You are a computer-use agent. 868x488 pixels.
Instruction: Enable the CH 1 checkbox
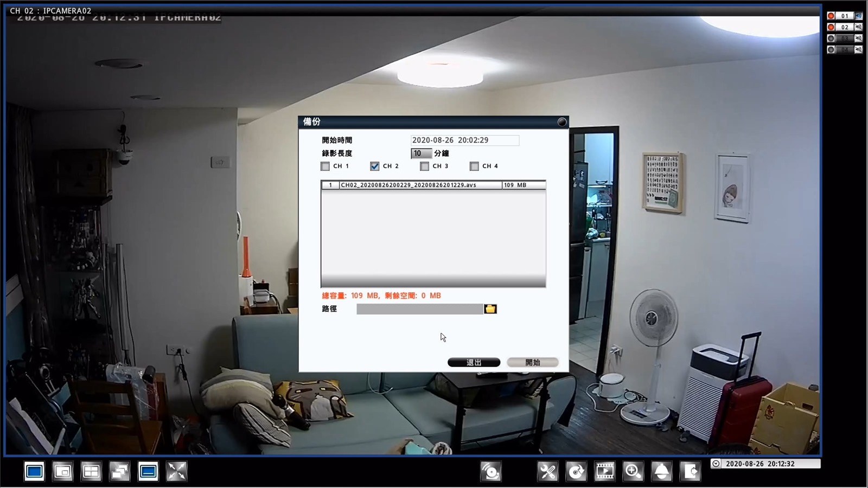pos(325,166)
